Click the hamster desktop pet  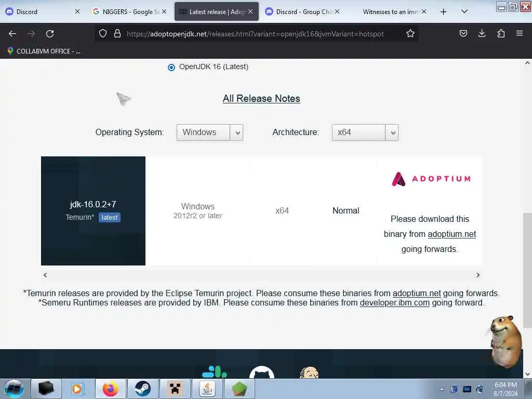click(x=505, y=341)
